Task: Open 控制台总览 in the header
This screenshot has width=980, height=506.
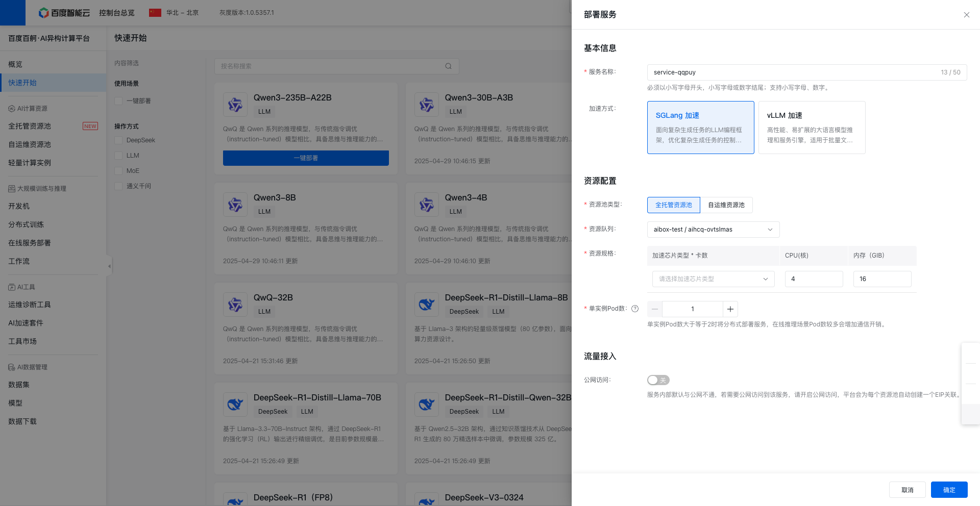Action: (117, 13)
